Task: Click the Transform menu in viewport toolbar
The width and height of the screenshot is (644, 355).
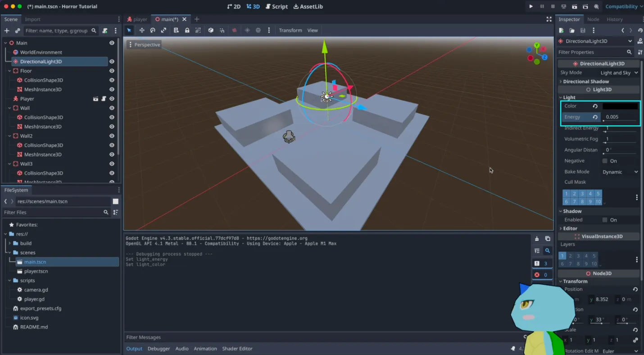Action: click(x=290, y=30)
